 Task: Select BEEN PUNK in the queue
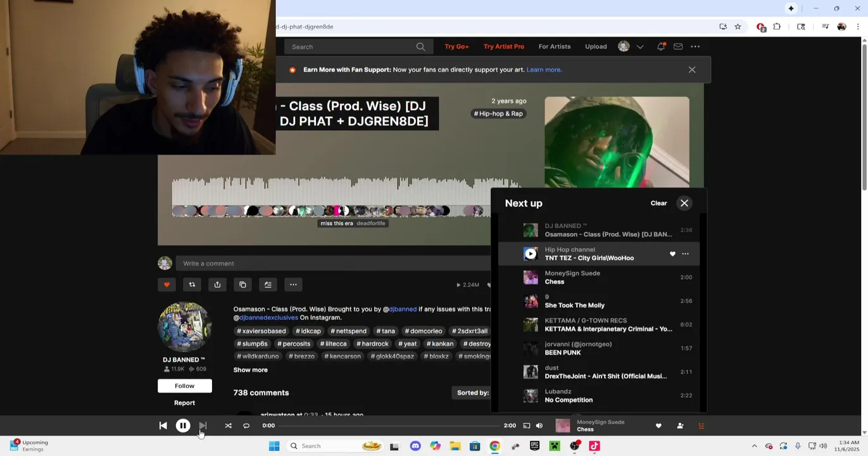click(x=599, y=348)
